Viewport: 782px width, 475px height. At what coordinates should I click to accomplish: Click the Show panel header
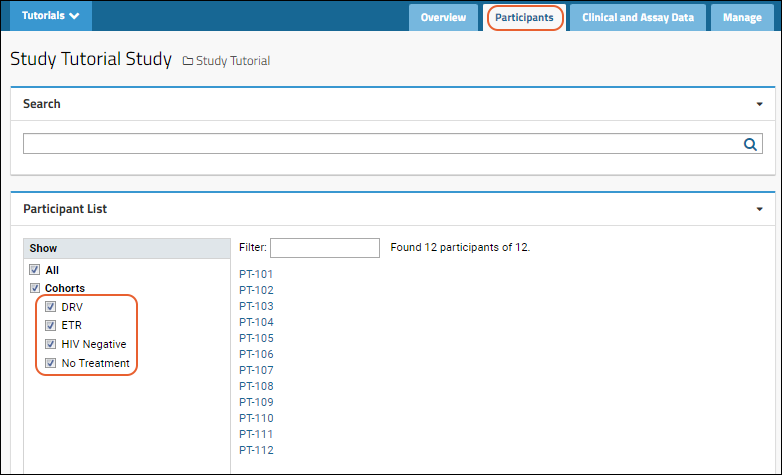coord(127,248)
